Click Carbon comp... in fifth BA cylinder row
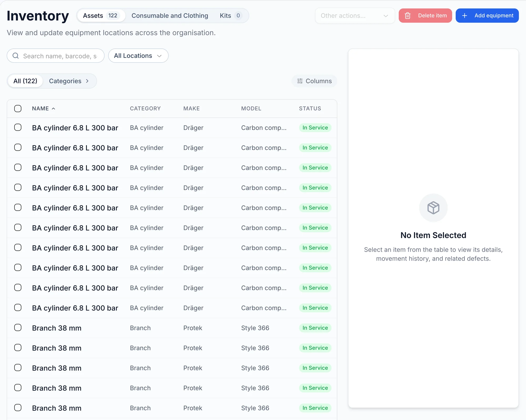The height and width of the screenshot is (420, 526). point(264,208)
